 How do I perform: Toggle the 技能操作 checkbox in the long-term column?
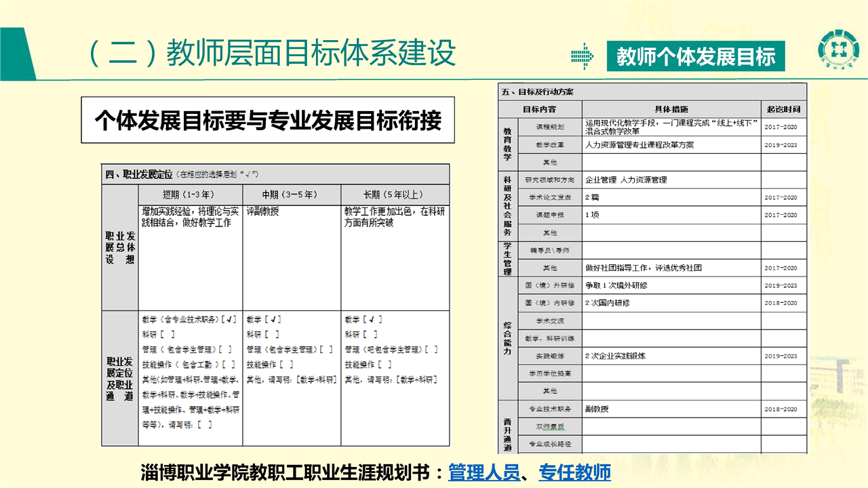coord(384,365)
